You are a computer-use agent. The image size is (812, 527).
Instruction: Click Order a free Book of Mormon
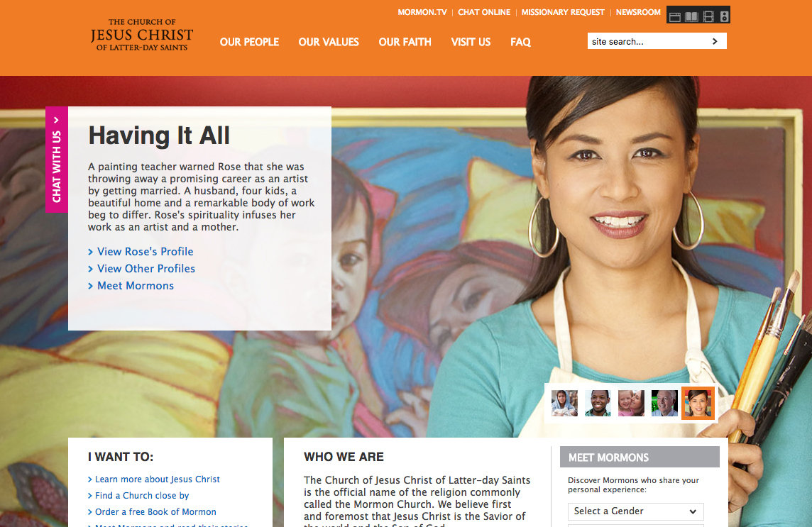pos(155,512)
